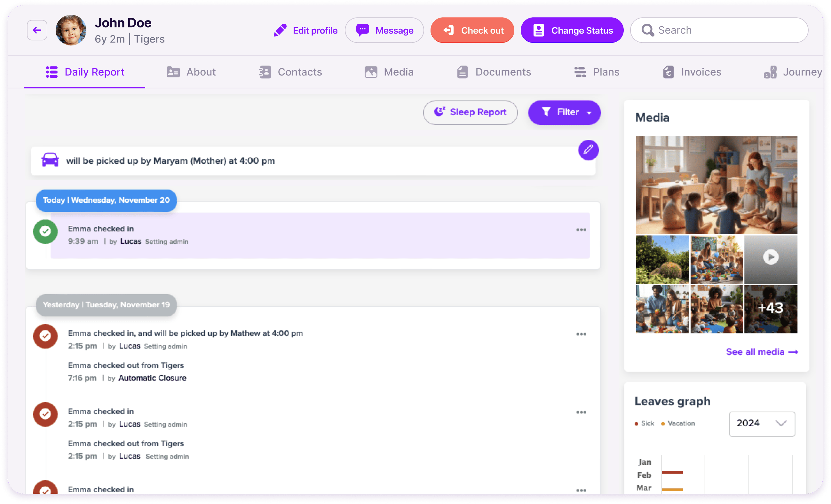Select the Contacts tab
Image resolution: width=831 pixels, height=504 pixels.
click(300, 72)
